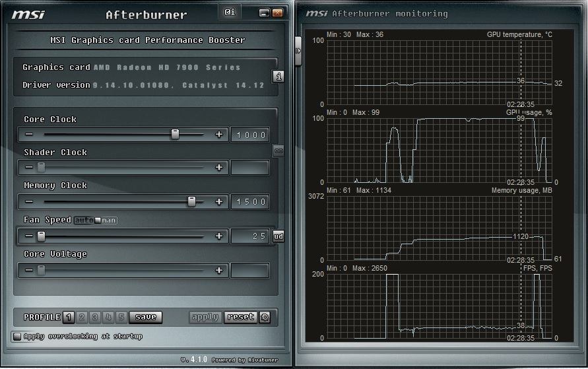Click the Memory Clock slider handle
The width and height of the screenshot is (588, 369).
[191, 201]
